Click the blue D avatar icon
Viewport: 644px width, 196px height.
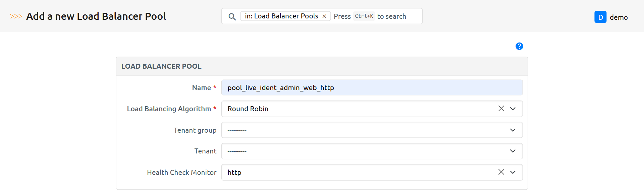tap(600, 17)
